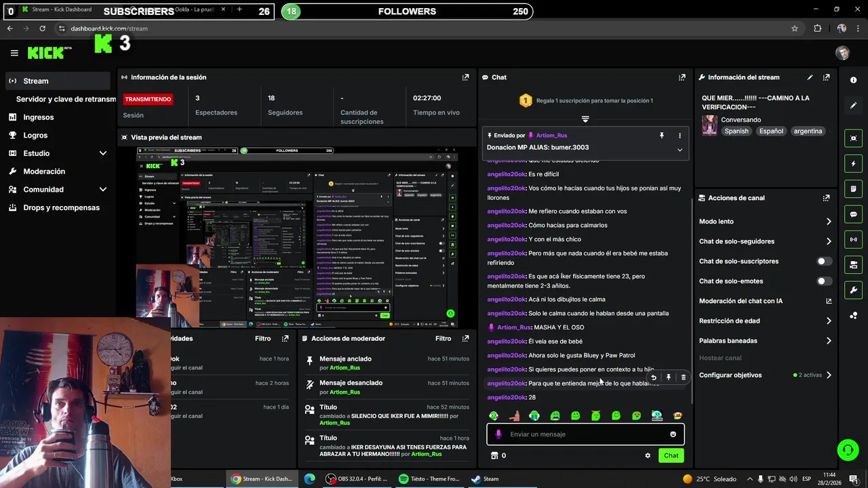Click the pencil icon in right rail

[x=853, y=106]
